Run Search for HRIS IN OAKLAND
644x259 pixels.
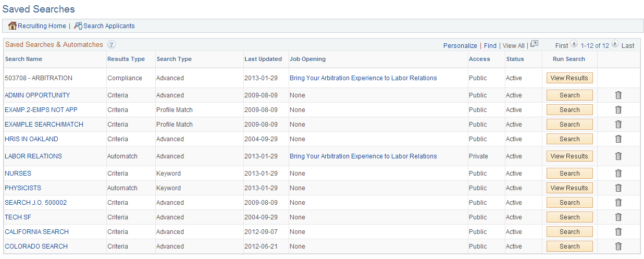(x=569, y=139)
